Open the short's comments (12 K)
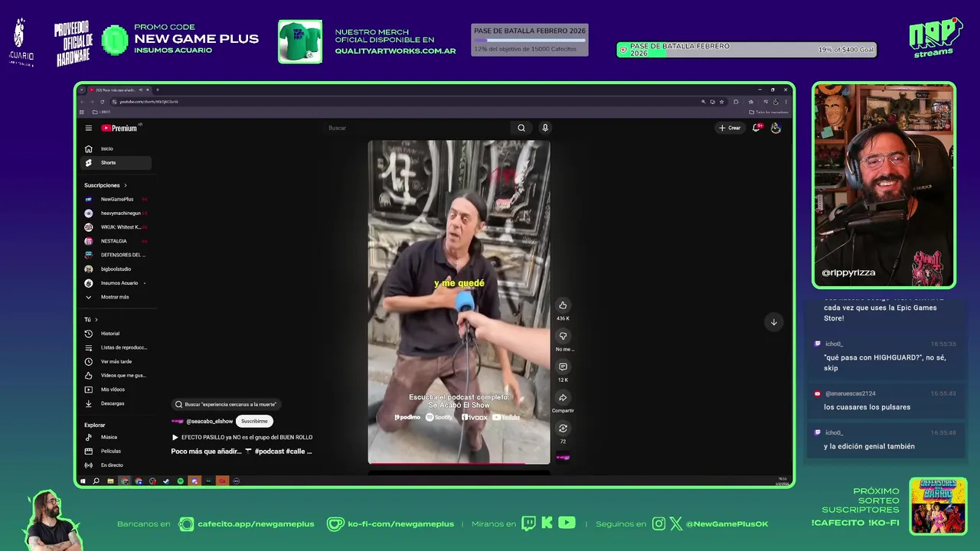The height and width of the screenshot is (551, 980). (x=563, y=367)
